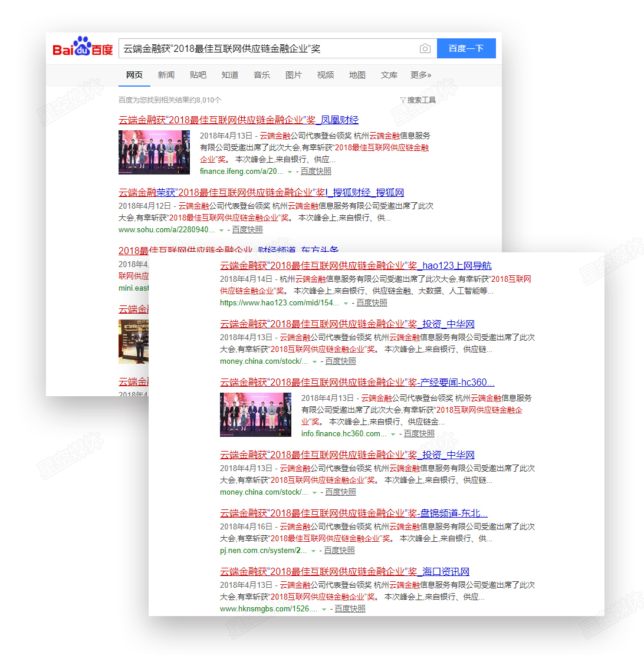The image size is (644, 655).
Task: Go to the 知道 tab
Action: click(x=230, y=75)
